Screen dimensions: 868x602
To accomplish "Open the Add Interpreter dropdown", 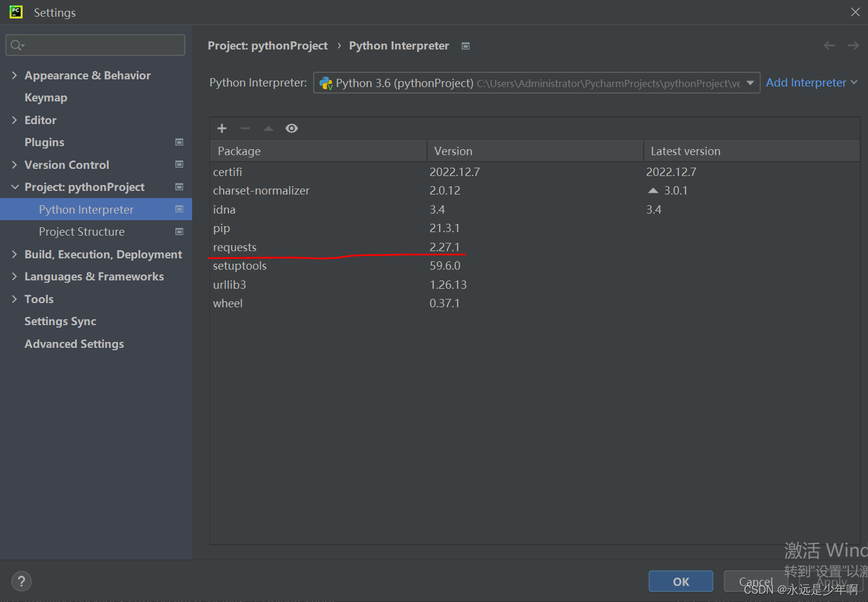I will coord(811,82).
